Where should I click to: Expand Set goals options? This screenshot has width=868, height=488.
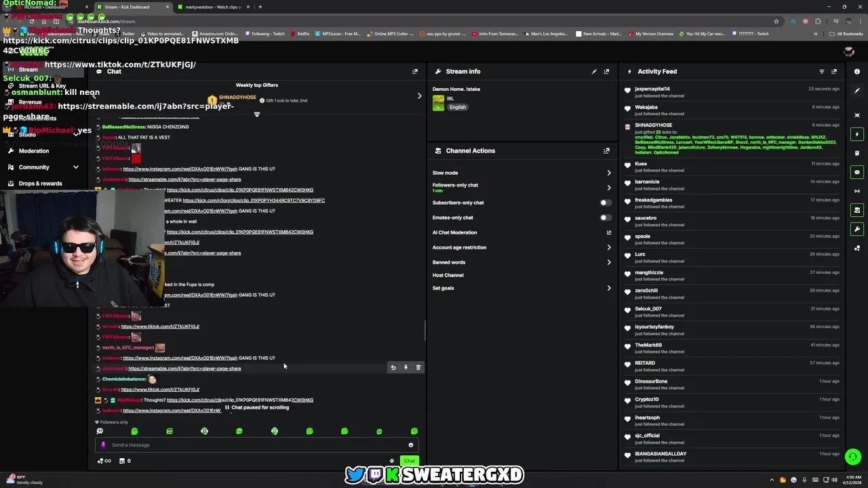tap(521, 288)
